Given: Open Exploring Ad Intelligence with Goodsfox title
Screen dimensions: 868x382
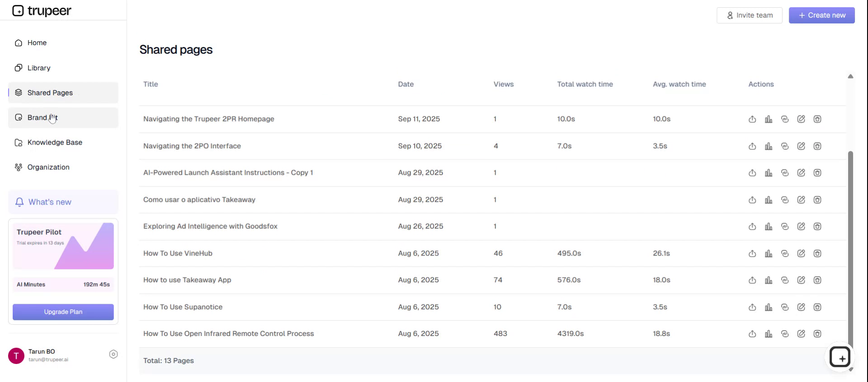Looking at the screenshot, I should 210,226.
